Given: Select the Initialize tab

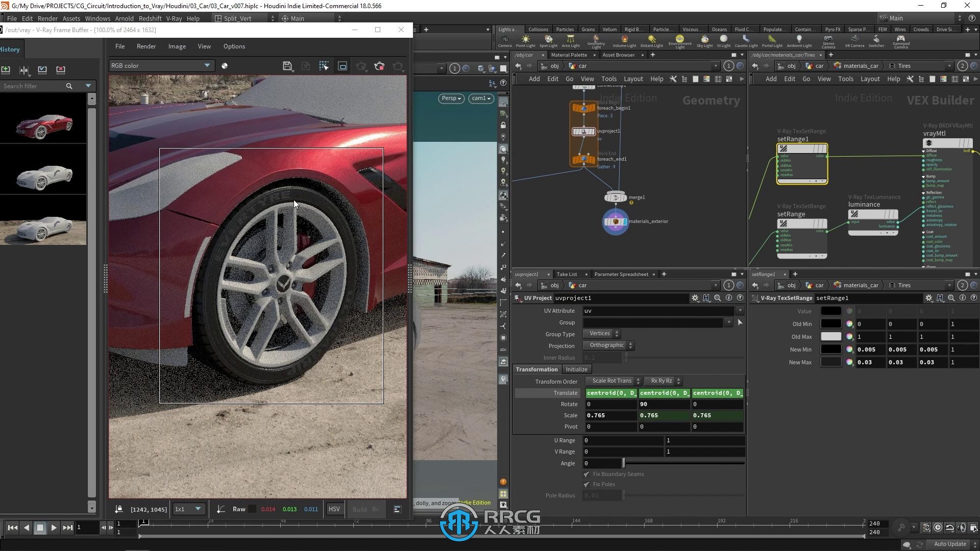Looking at the screenshot, I should 576,369.
